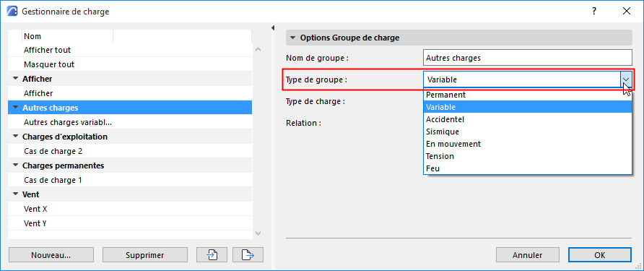The width and height of the screenshot is (644, 271).
Task: Choose Permanent from the dropdown list
Action: (527, 95)
